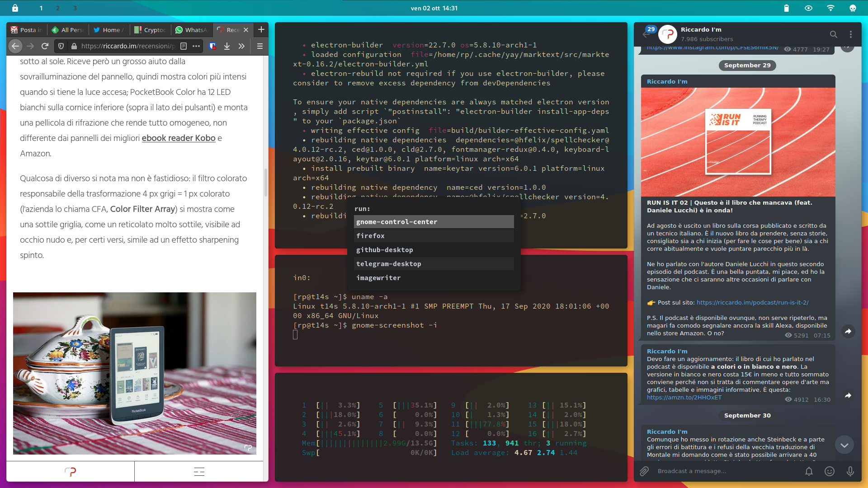Open the Firefox hamburger menu
Viewport: 868px width, 488px height.
[259, 46]
